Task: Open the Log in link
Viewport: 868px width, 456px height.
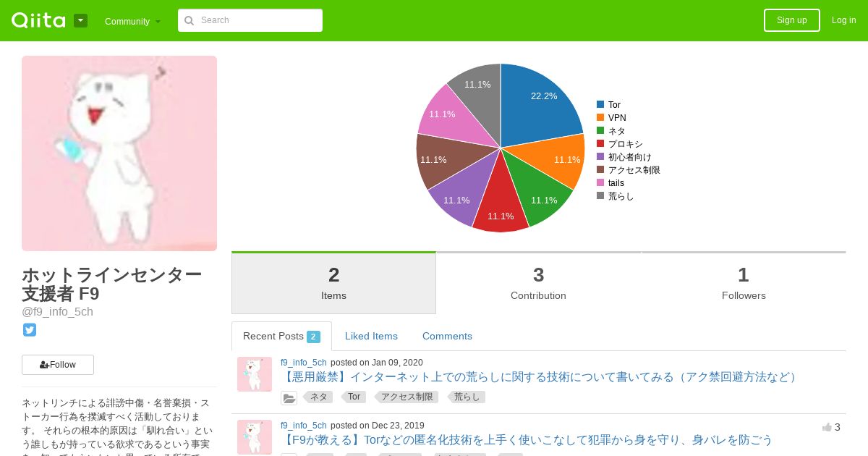Action: point(843,20)
